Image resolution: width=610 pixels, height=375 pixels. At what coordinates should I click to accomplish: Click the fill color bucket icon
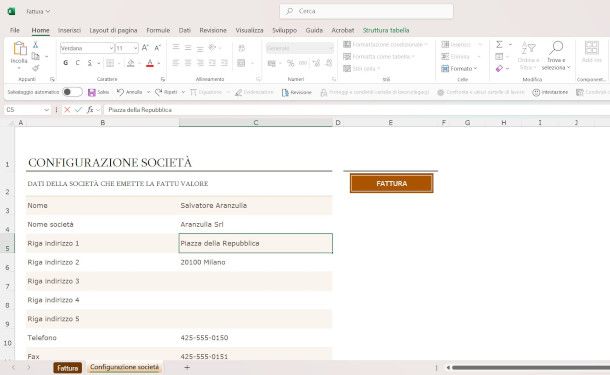click(x=131, y=63)
